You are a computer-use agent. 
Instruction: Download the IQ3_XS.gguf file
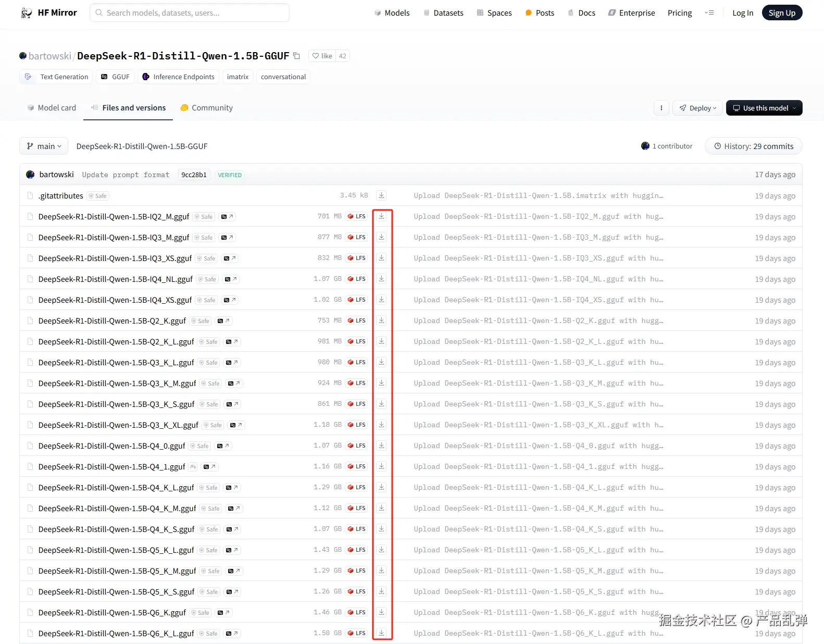381,258
